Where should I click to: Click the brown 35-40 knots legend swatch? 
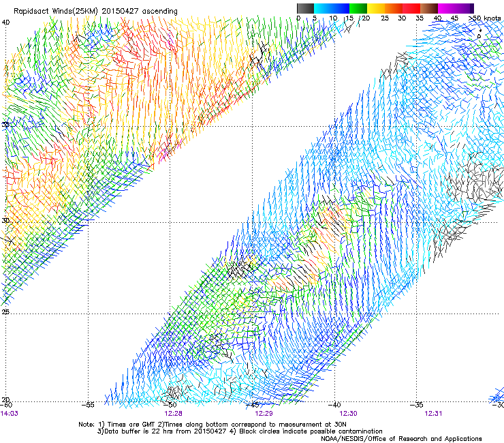(429, 8)
